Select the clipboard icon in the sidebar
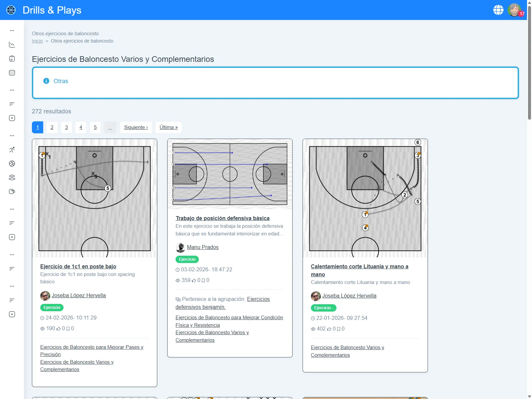 (12, 58)
